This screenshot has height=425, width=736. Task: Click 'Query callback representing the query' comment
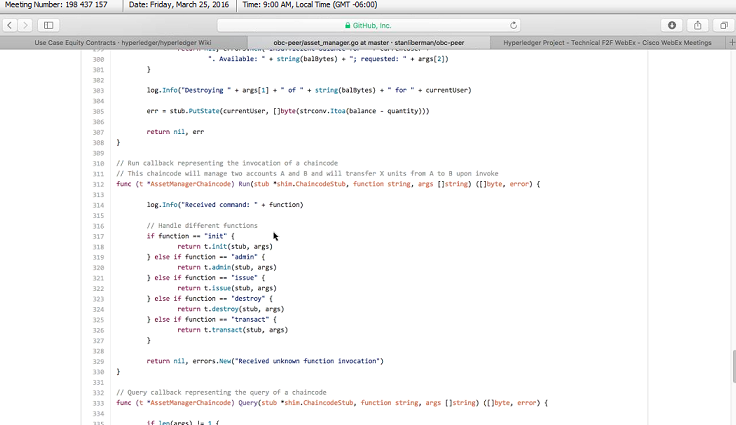pyautogui.click(x=221, y=393)
